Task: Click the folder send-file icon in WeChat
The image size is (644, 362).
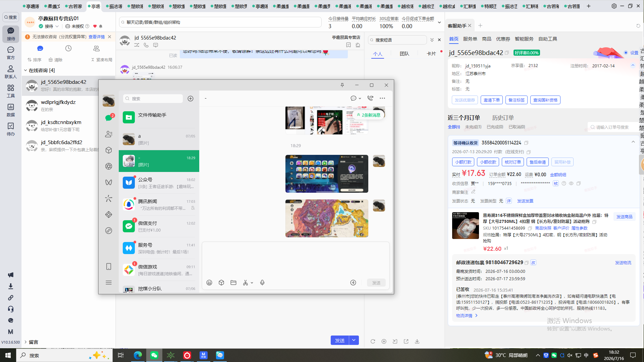Action: 233,283
